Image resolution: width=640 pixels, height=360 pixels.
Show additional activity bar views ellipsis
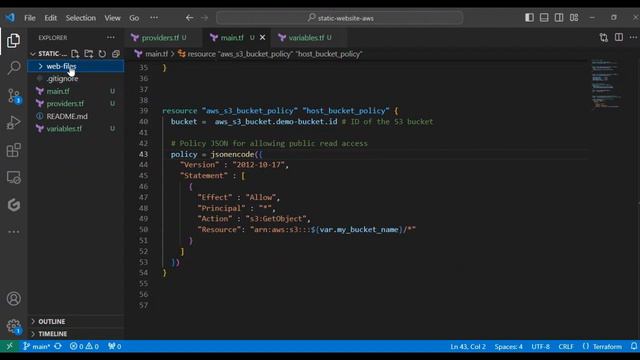pos(13,231)
